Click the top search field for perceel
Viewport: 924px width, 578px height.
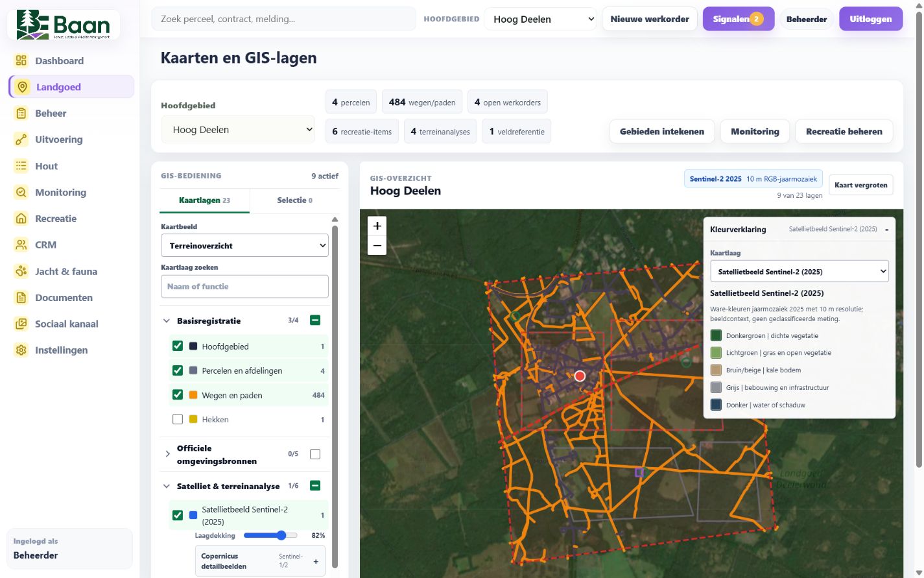[x=283, y=19]
